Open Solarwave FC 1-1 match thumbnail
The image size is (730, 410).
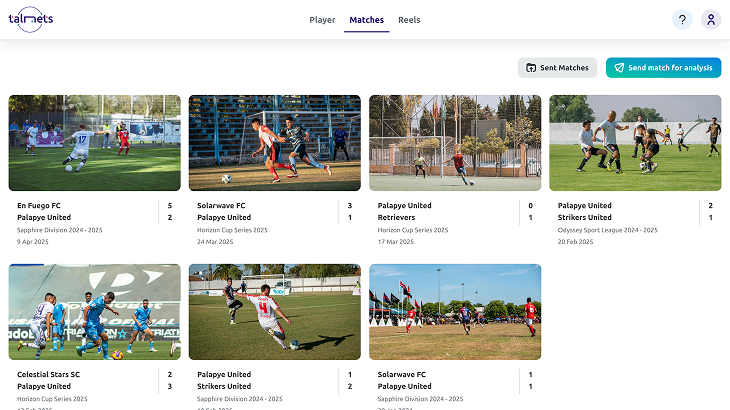(455, 312)
